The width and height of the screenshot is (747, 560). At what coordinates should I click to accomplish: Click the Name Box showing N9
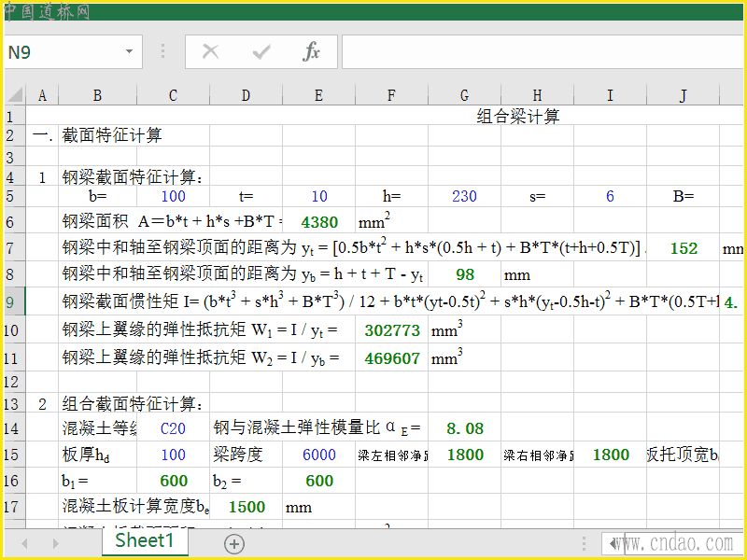click(74, 51)
